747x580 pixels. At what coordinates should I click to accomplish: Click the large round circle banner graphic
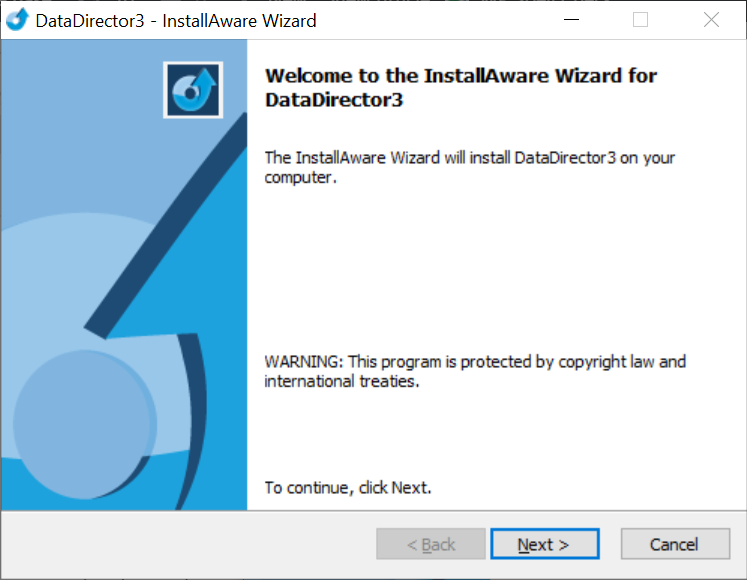click(83, 424)
